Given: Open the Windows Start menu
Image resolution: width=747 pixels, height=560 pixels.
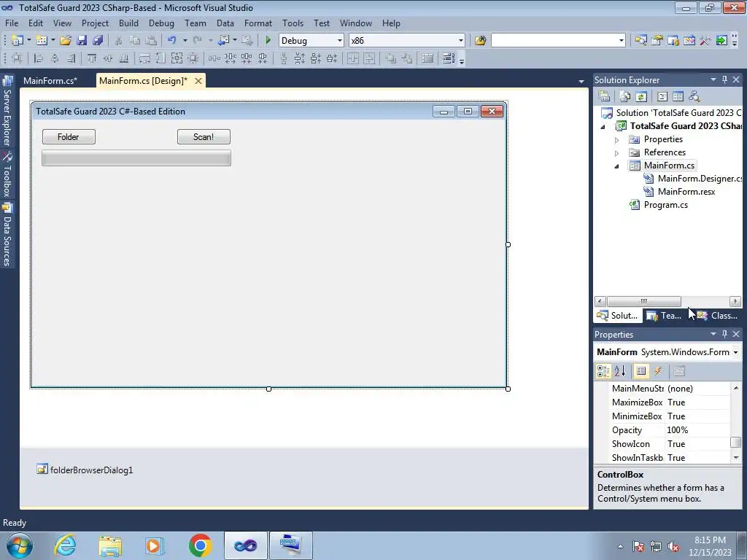Looking at the screenshot, I should pos(20,545).
